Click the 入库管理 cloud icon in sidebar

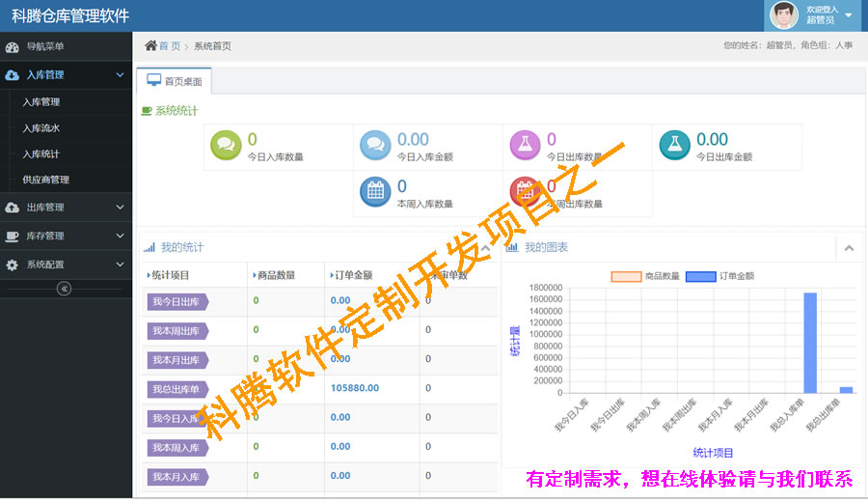[13, 75]
